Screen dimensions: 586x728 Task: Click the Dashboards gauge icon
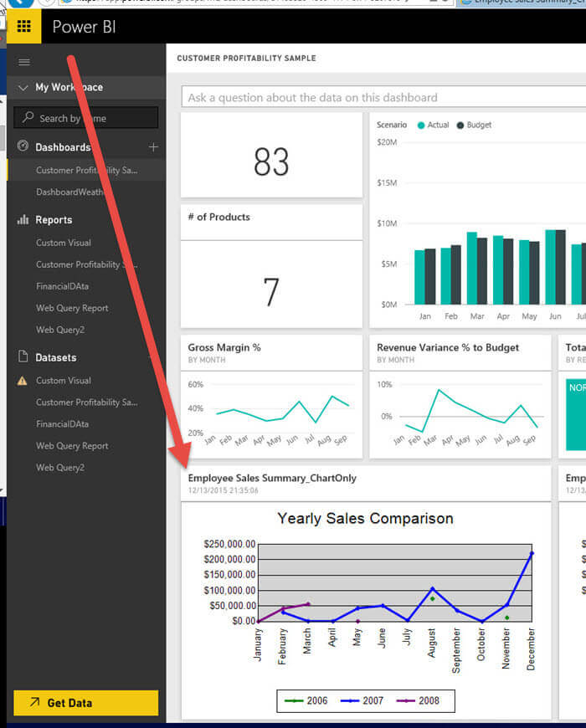(23, 146)
